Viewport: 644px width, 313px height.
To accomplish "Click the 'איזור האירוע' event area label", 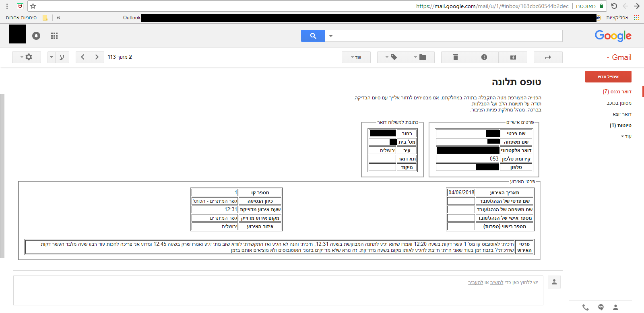I will 260,227.
